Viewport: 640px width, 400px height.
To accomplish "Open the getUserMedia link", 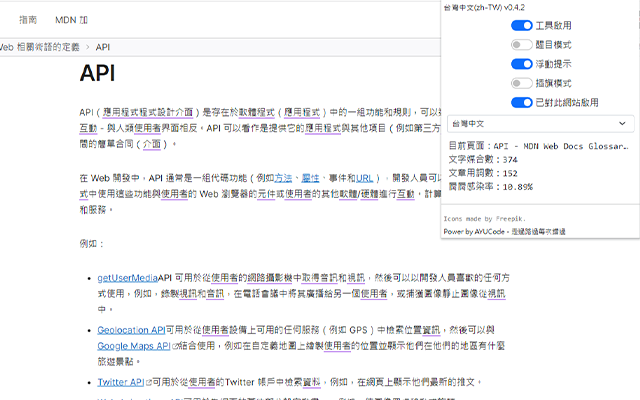I will click(x=127, y=278).
